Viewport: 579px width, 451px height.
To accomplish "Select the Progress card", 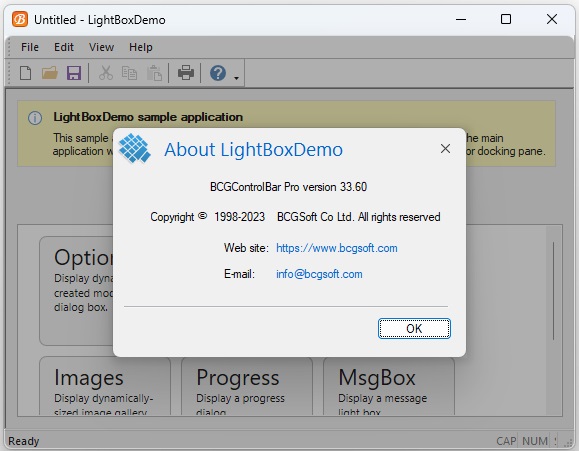I will pyautogui.click(x=247, y=386).
